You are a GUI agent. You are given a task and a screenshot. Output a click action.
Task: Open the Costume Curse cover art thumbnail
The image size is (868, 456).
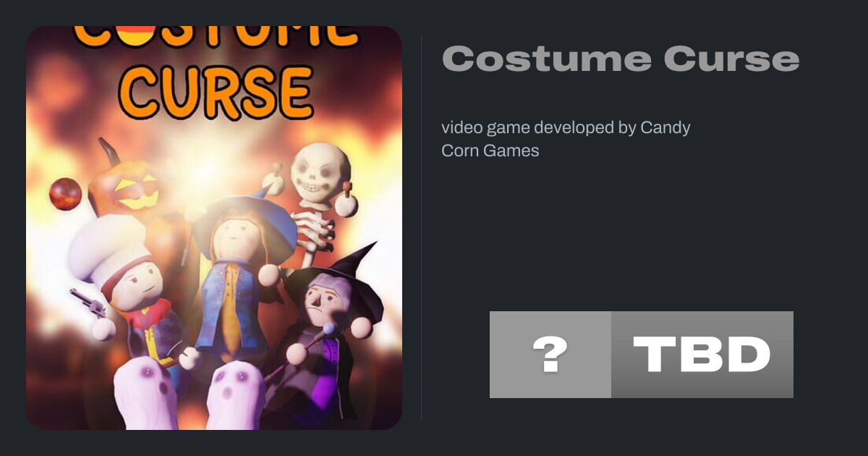tap(214, 228)
